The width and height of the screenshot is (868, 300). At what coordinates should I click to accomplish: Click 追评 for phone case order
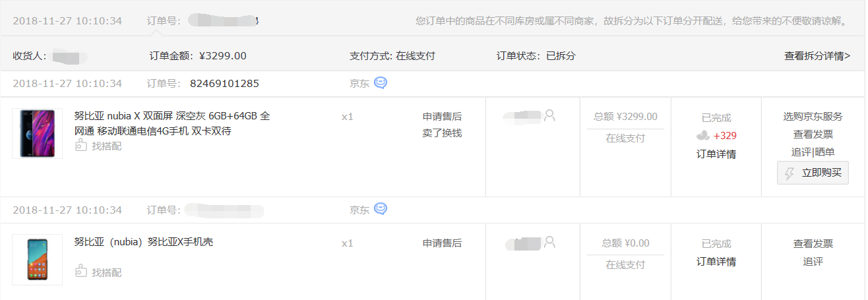tap(813, 262)
